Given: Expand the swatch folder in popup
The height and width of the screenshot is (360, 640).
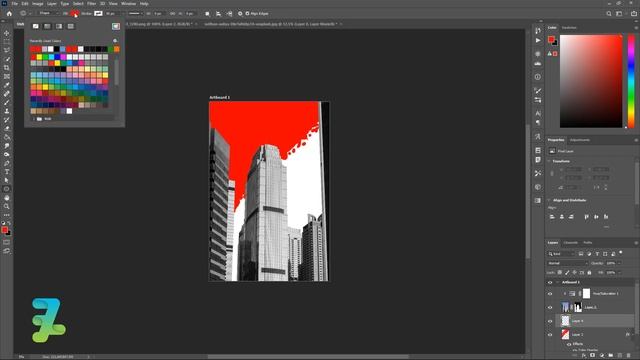Looking at the screenshot, I should 34,119.
